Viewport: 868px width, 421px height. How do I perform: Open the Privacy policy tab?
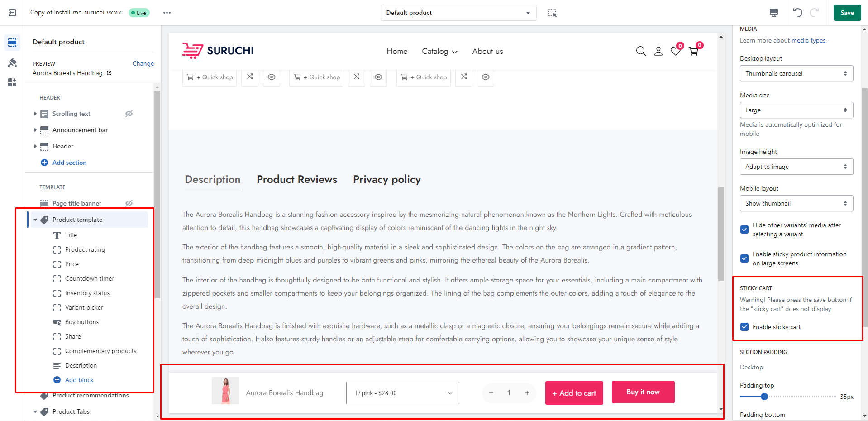pos(386,180)
